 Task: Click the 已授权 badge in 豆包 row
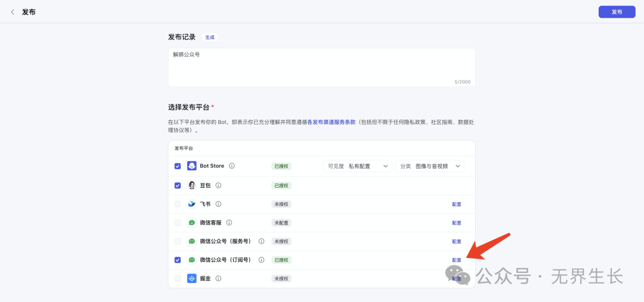(x=281, y=185)
